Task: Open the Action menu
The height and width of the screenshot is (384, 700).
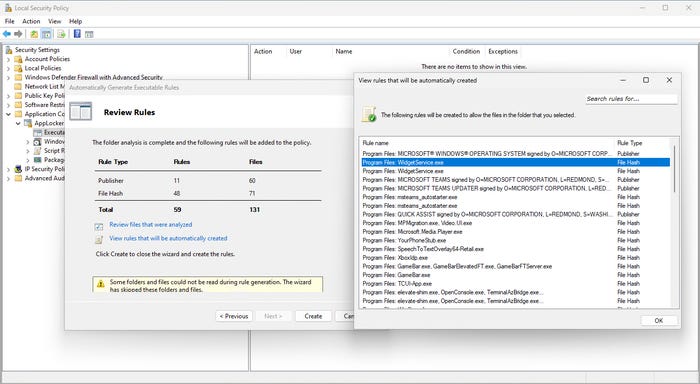Action: tap(31, 21)
